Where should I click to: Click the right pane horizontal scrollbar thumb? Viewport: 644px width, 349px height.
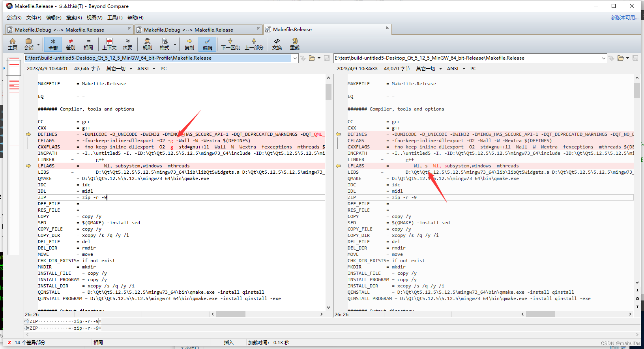[540, 314]
